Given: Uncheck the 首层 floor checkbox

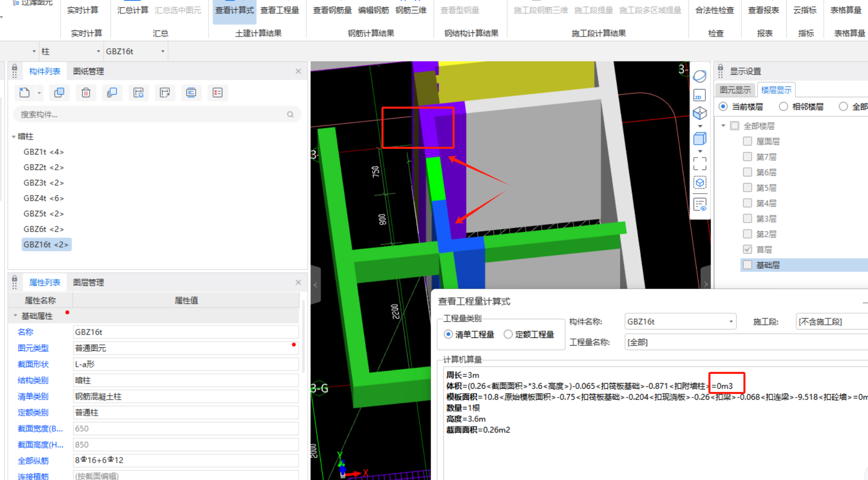Looking at the screenshot, I should (x=748, y=249).
